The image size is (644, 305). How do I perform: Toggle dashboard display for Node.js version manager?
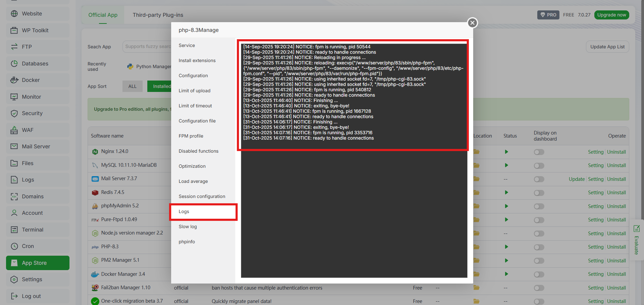point(539,234)
